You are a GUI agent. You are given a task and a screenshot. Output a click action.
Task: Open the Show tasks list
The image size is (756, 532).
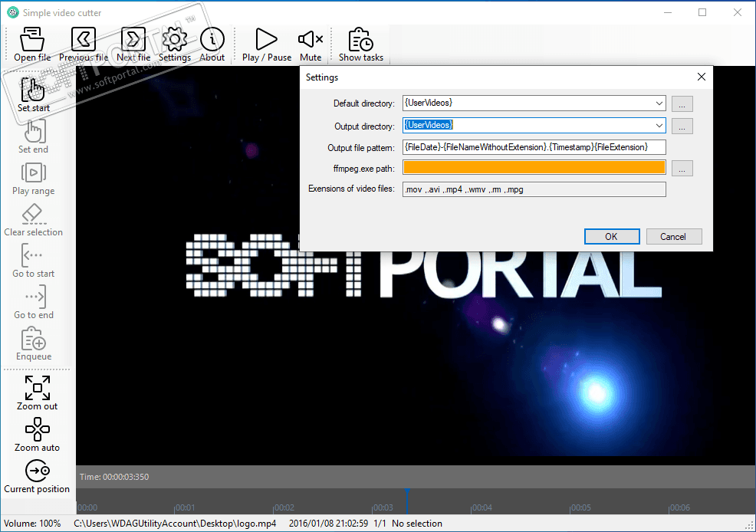pyautogui.click(x=360, y=44)
